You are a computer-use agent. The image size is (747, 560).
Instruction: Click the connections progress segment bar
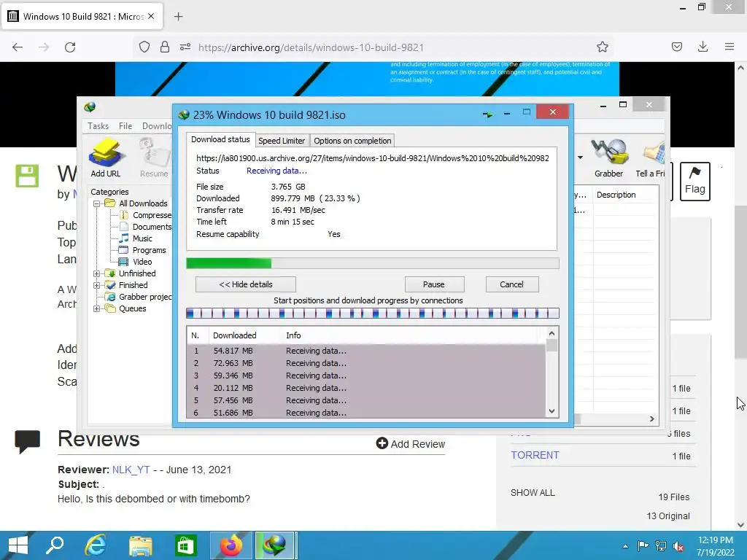click(373, 314)
